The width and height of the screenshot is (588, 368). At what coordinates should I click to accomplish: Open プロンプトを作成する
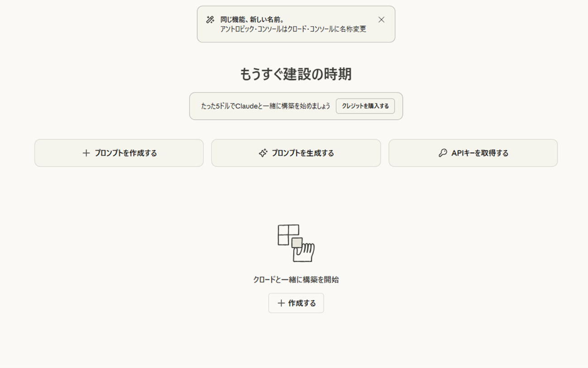125,153
